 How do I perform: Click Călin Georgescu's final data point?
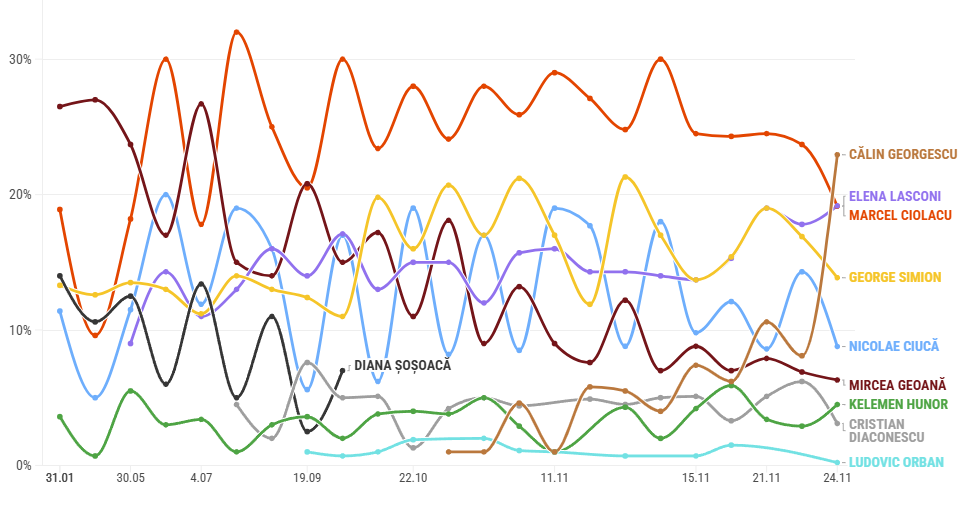(x=837, y=155)
